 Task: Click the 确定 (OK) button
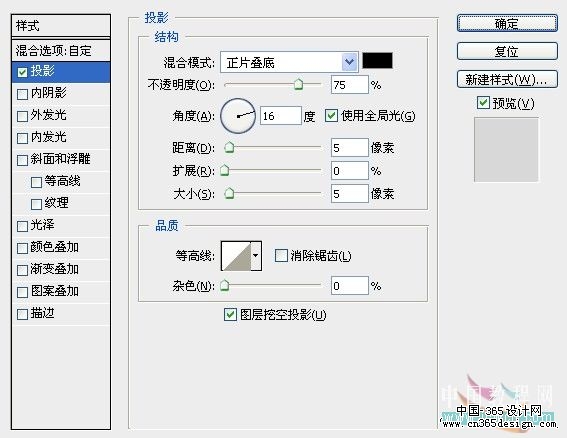pos(507,24)
